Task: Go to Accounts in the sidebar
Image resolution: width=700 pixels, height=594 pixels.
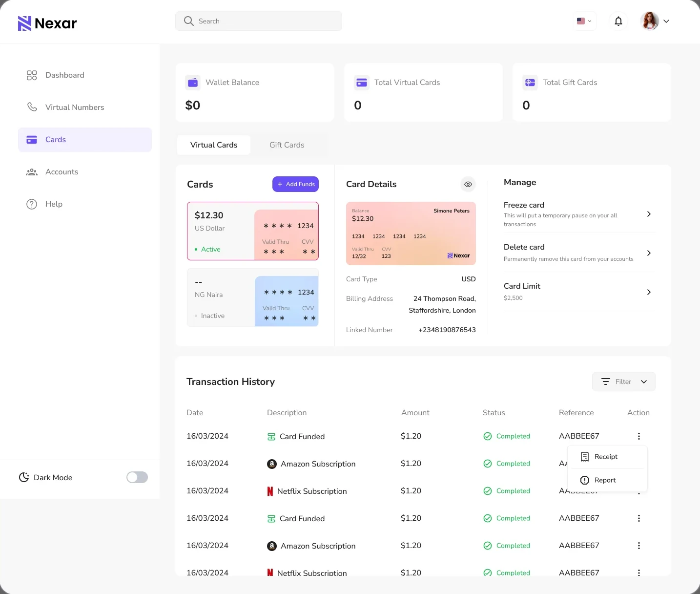Action: coord(85,172)
